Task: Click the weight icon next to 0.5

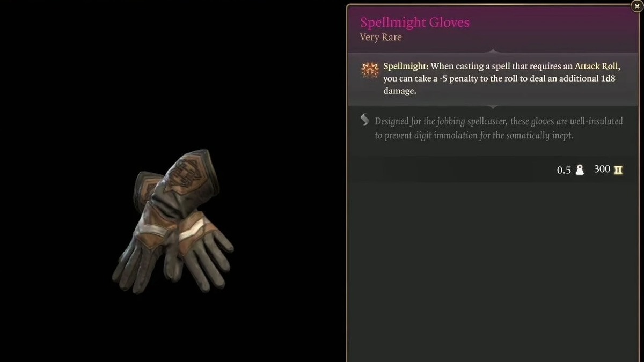Action: (580, 170)
